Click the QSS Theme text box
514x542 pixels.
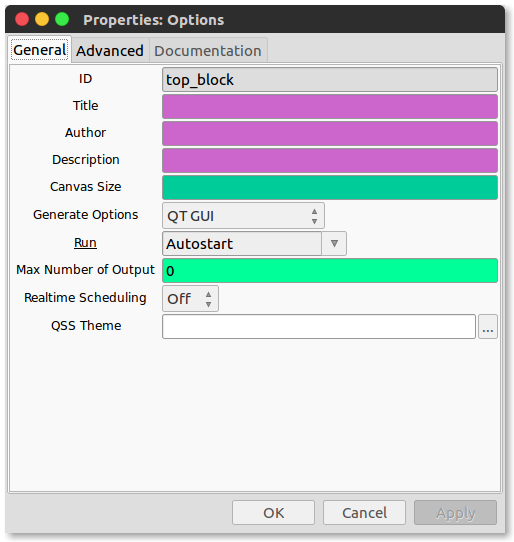[319, 326]
